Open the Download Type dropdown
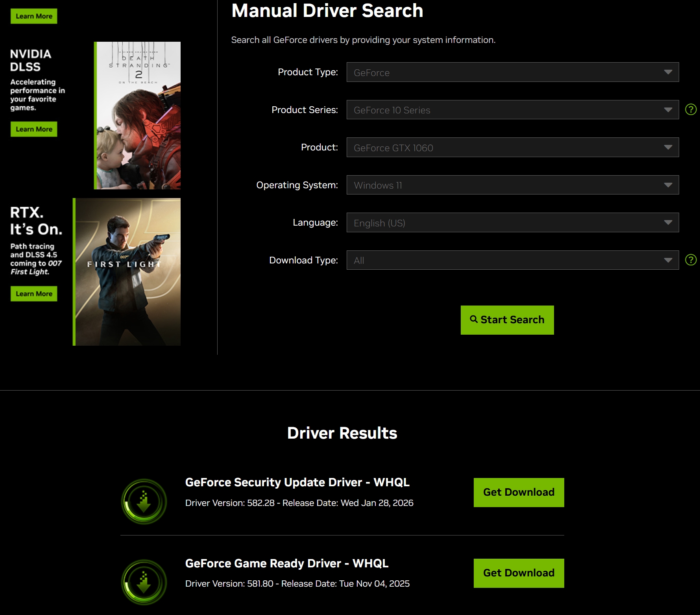 (512, 260)
